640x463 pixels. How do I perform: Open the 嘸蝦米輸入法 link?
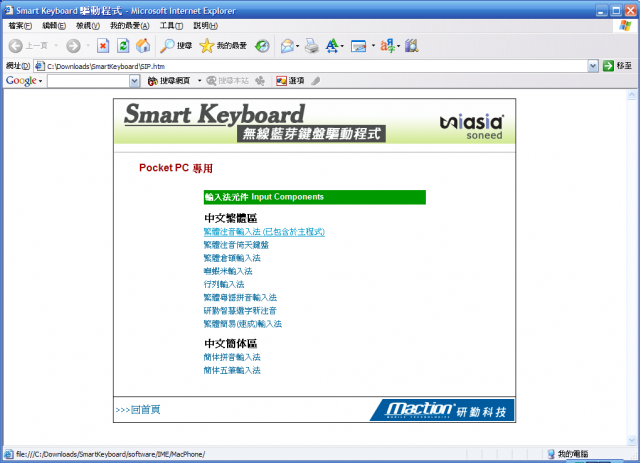click(228, 271)
